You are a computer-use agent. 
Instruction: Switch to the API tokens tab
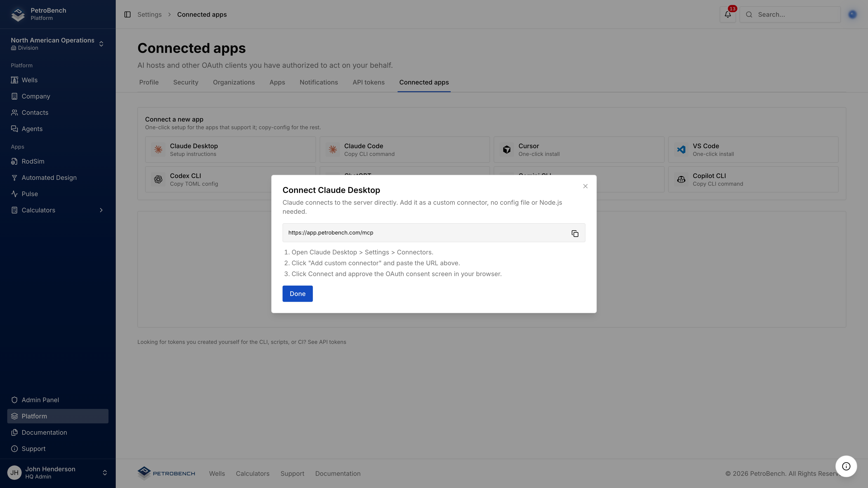[369, 82]
